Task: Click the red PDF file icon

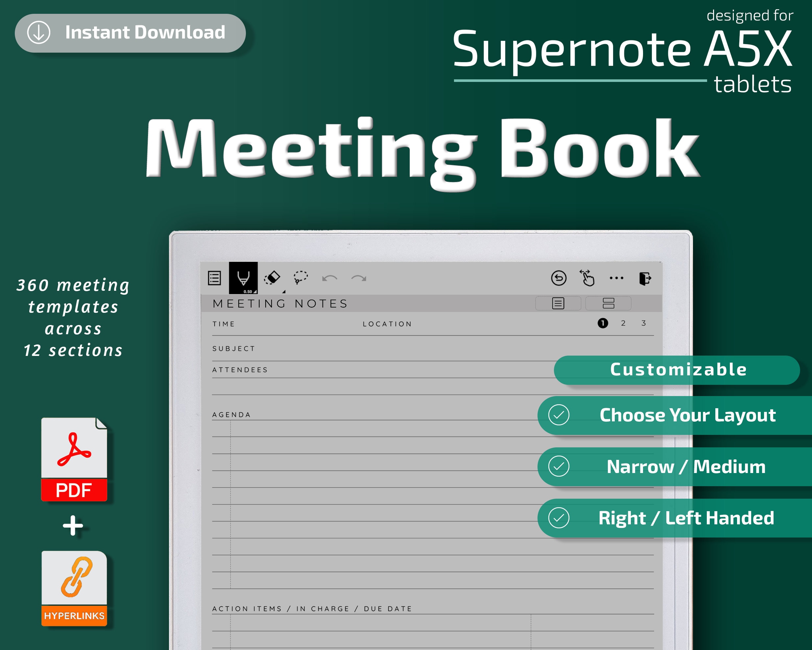Action: (74, 459)
